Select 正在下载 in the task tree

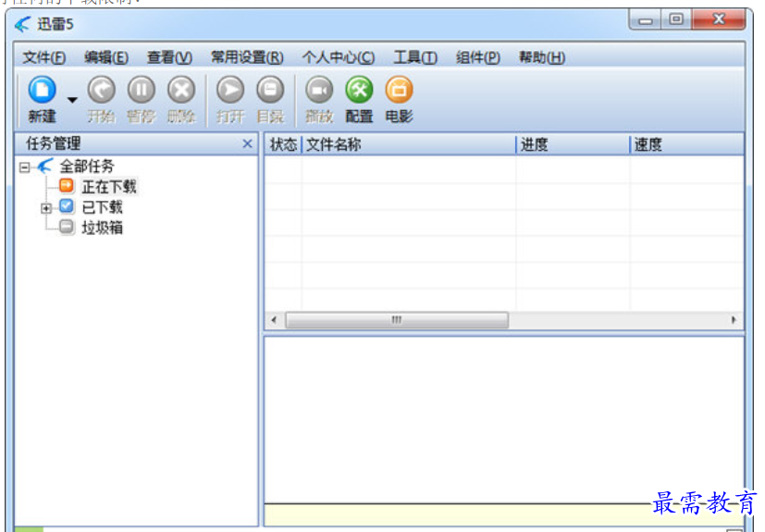109,187
